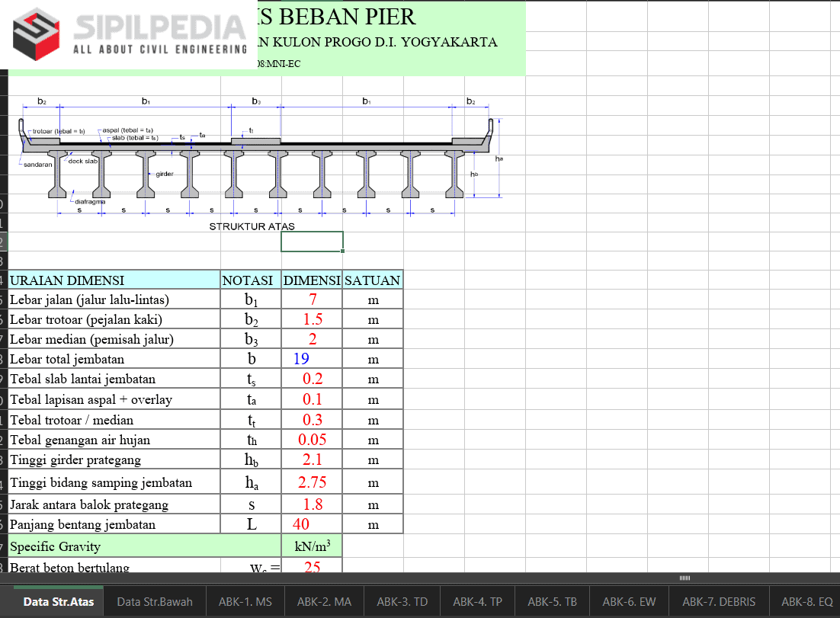This screenshot has height=618, width=840.
Task: Open the ABK-1. MS sheet tab
Action: click(x=245, y=601)
